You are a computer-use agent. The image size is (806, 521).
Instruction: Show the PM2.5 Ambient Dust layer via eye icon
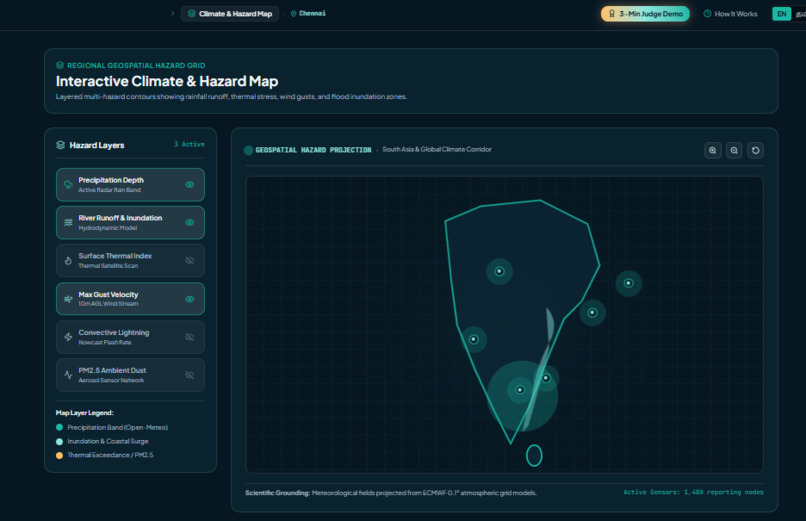coord(190,375)
